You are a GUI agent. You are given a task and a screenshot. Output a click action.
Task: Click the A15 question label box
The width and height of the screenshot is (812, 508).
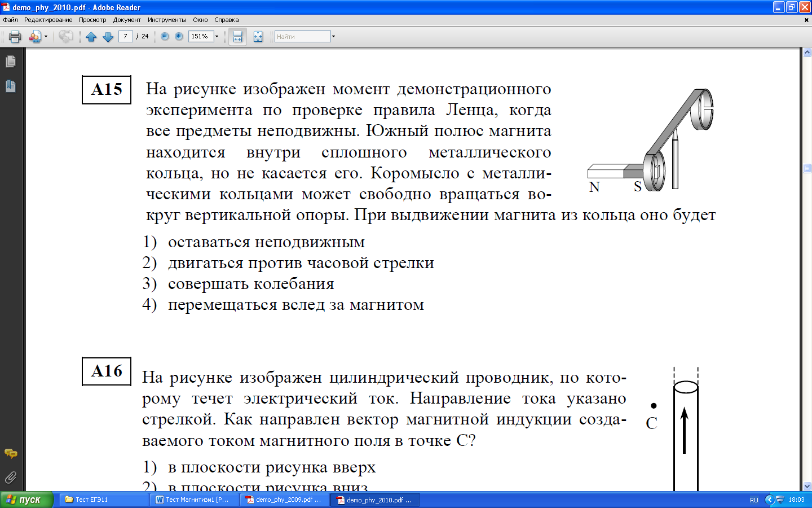[x=107, y=90]
